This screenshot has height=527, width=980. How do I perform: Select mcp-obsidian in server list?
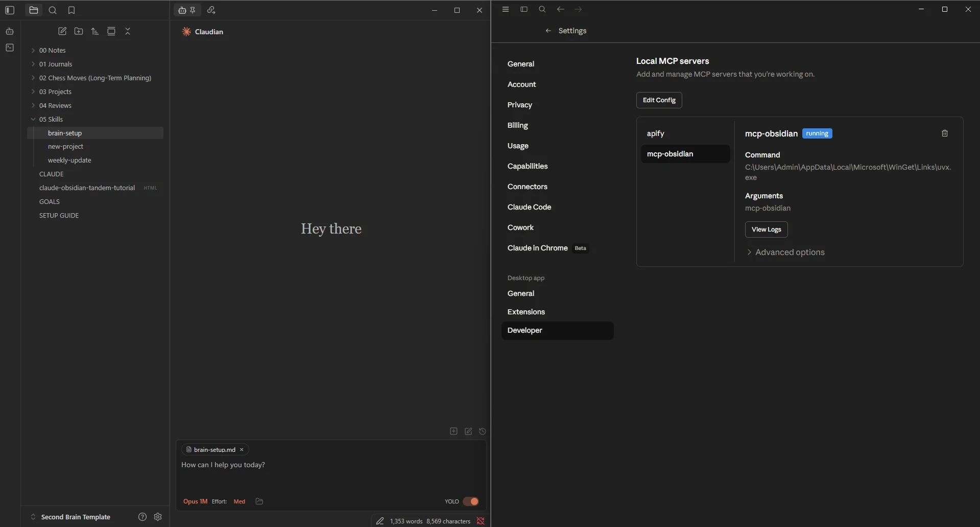685,154
